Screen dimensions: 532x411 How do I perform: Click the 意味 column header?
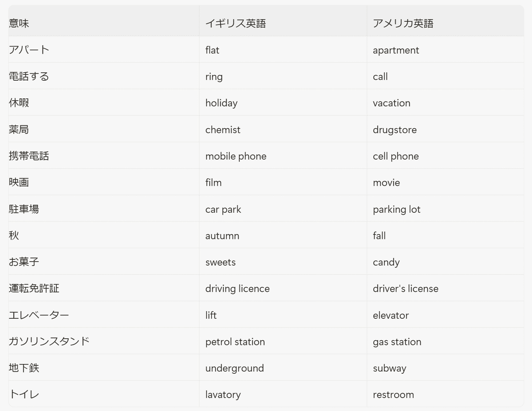(x=19, y=23)
